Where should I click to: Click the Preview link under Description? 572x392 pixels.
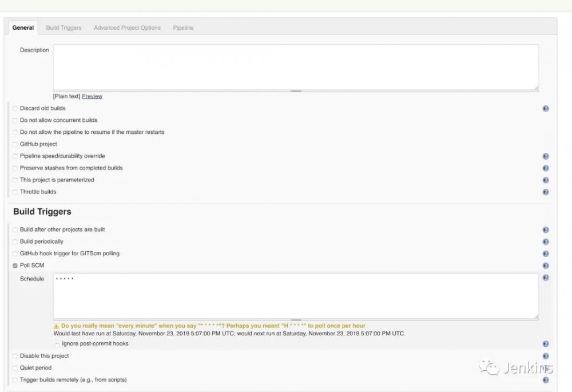[x=92, y=96]
